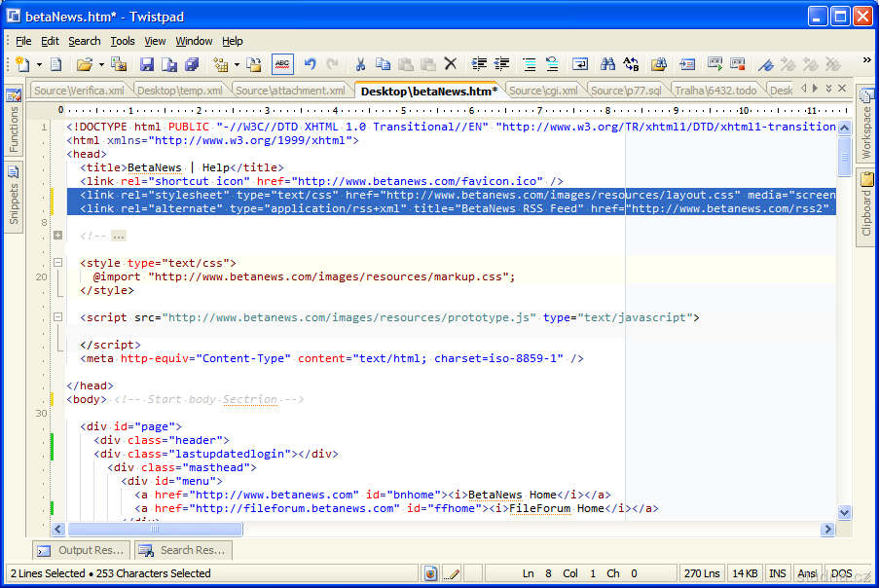The image size is (879, 588).
Task: Switch to the Source\cgi.xml tab
Action: 543,91
